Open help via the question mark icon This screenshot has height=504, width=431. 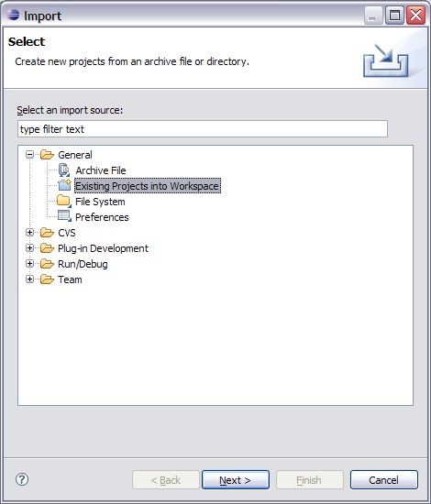pyautogui.click(x=22, y=479)
